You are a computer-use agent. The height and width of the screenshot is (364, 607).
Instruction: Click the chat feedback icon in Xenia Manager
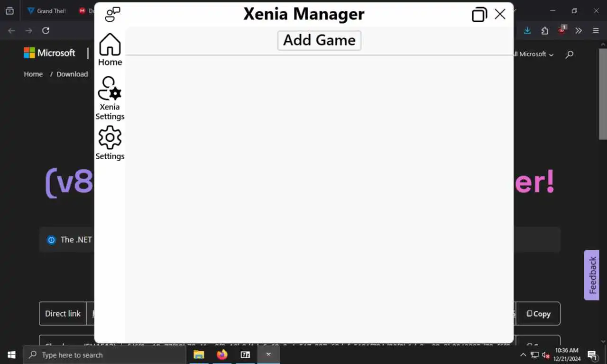(112, 14)
